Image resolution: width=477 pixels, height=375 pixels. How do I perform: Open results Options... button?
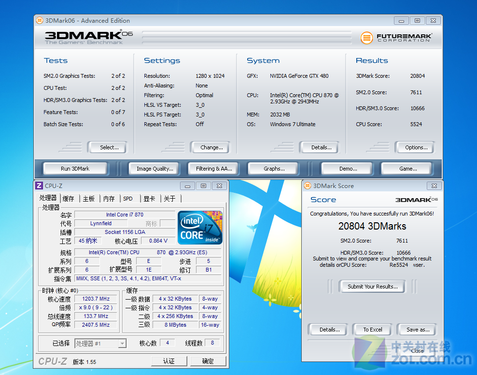(415, 147)
